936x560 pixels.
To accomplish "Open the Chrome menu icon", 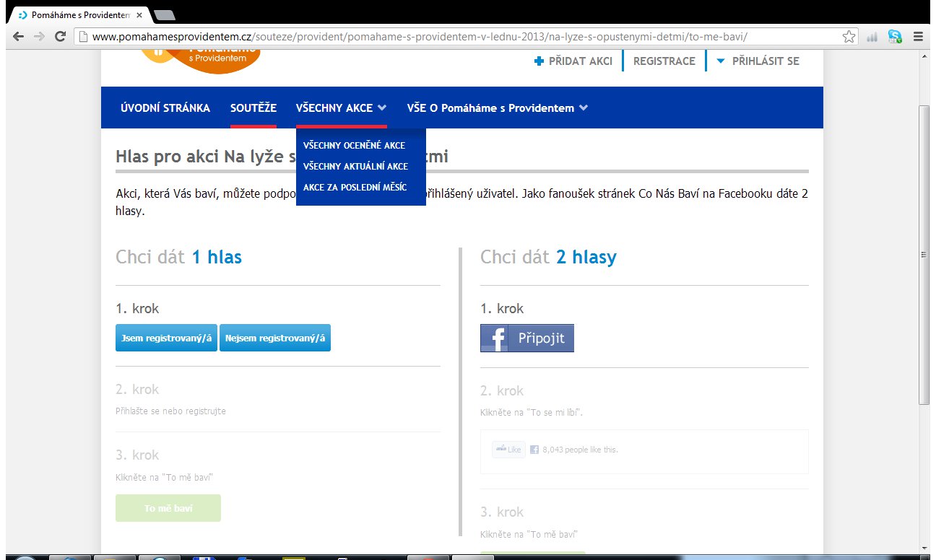I will pyautogui.click(x=919, y=36).
